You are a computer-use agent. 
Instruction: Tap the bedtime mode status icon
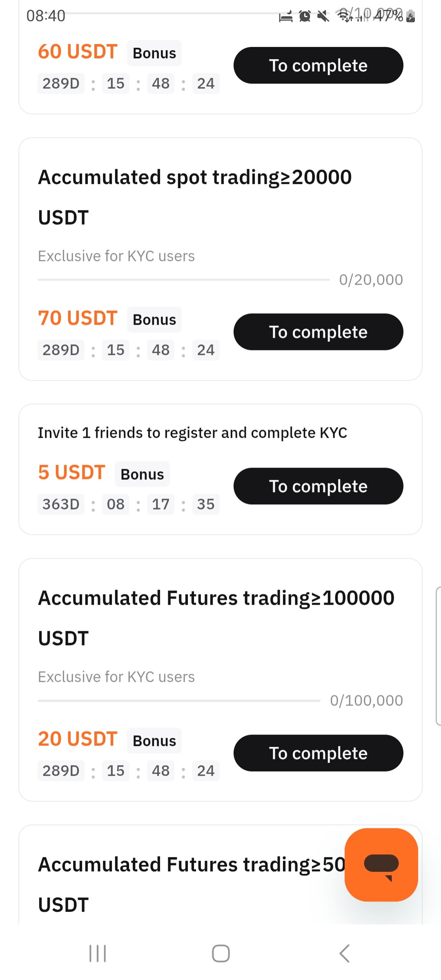pos(285,17)
